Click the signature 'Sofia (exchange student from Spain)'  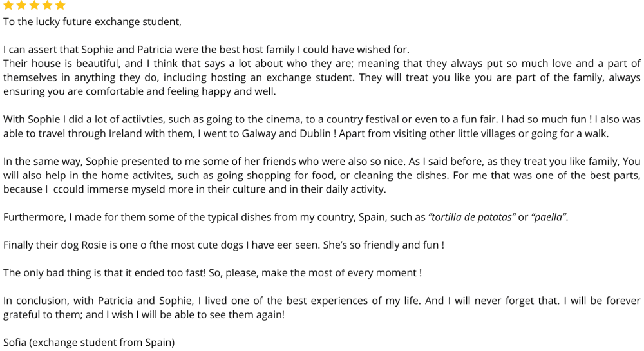point(89,343)
